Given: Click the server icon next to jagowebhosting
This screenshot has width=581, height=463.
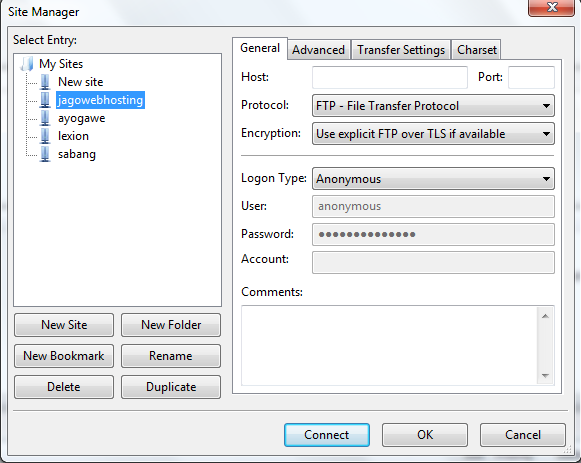Looking at the screenshot, I should 45,100.
